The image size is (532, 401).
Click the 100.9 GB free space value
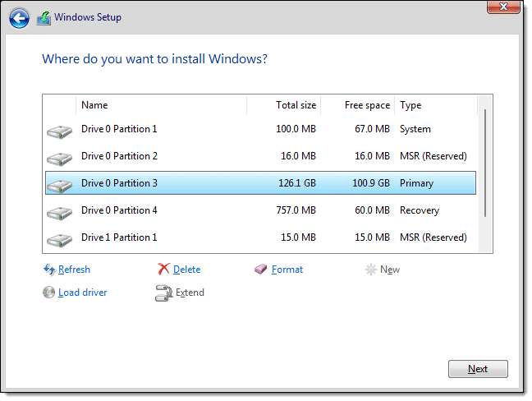(x=371, y=183)
